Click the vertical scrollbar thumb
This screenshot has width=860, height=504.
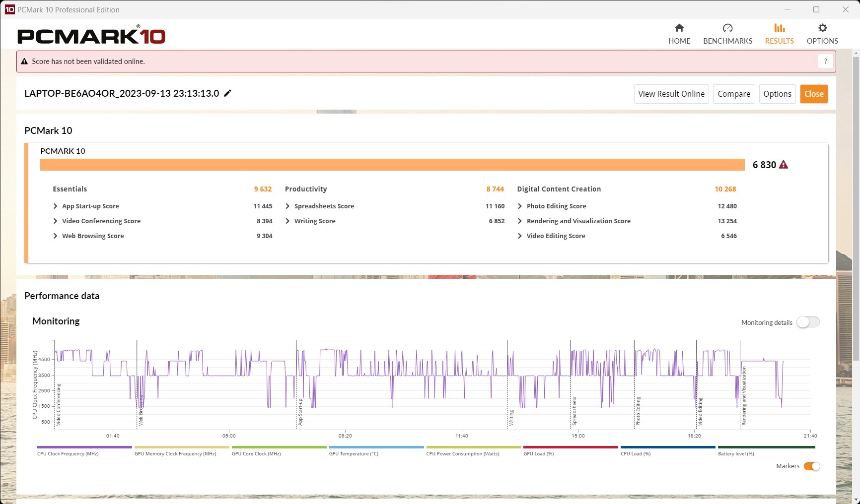(x=856, y=208)
